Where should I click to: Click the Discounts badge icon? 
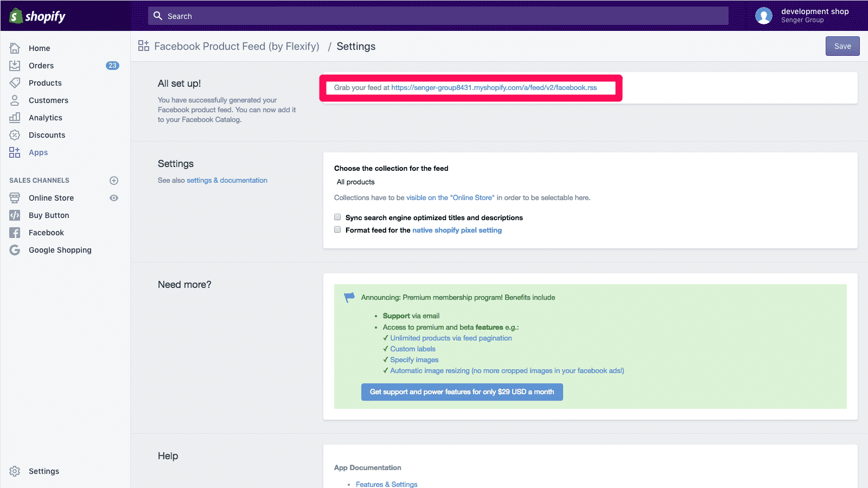coord(15,135)
